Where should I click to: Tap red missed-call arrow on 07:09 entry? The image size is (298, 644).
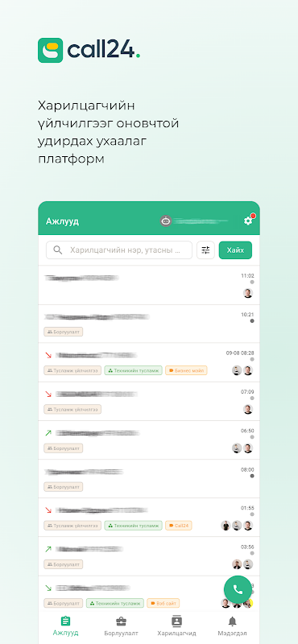(48, 394)
